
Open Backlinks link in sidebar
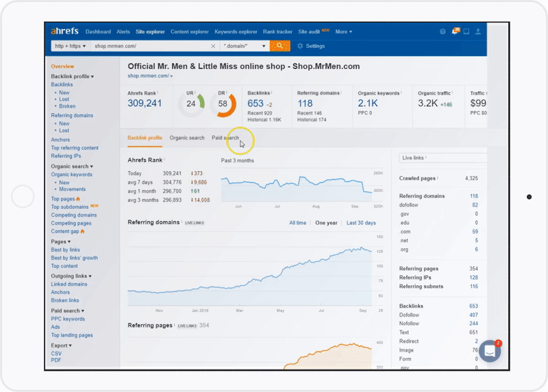pos(62,84)
